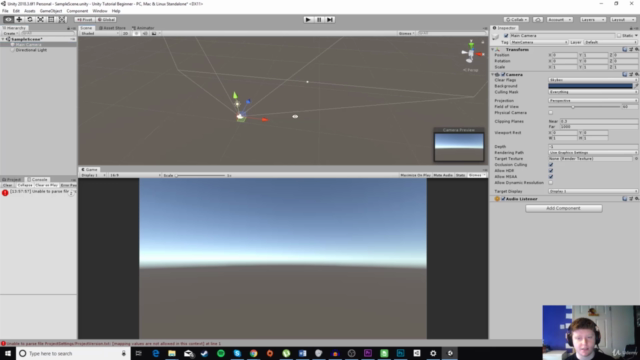640x360 pixels.
Task: Open the Transform component settings gear
Action: [x=636, y=49]
